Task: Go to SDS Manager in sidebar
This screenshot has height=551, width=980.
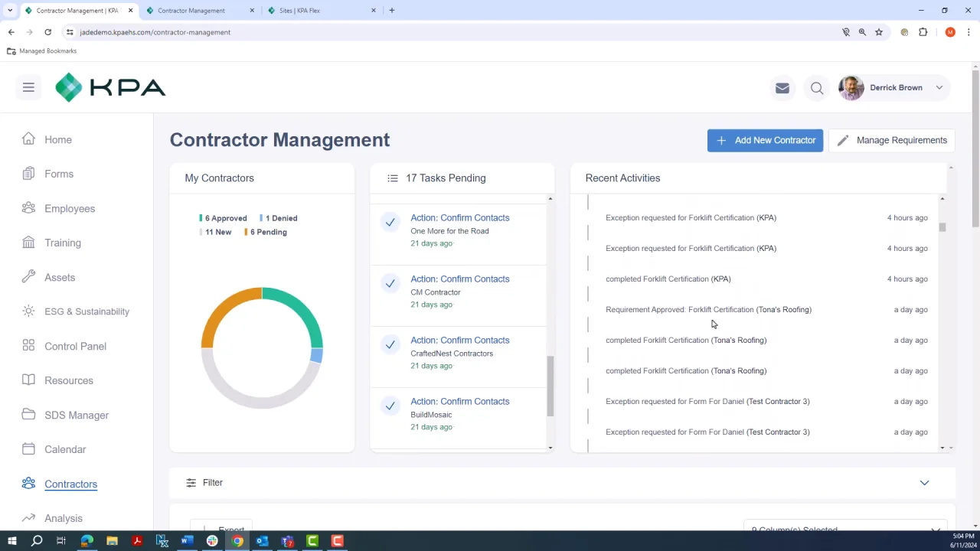Action: [77, 415]
